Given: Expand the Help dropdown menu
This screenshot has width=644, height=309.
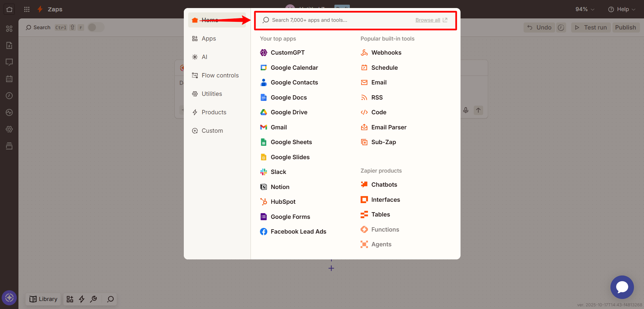Looking at the screenshot, I should tap(622, 9).
